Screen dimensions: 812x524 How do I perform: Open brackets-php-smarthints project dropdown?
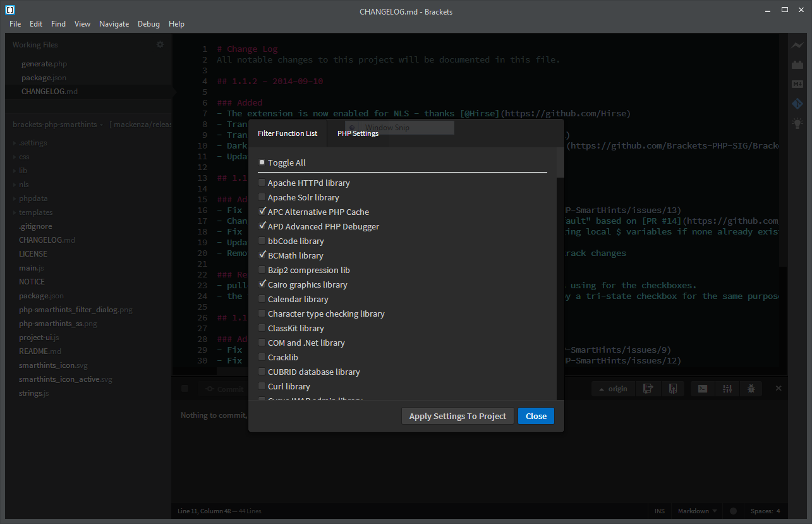click(58, 125)
